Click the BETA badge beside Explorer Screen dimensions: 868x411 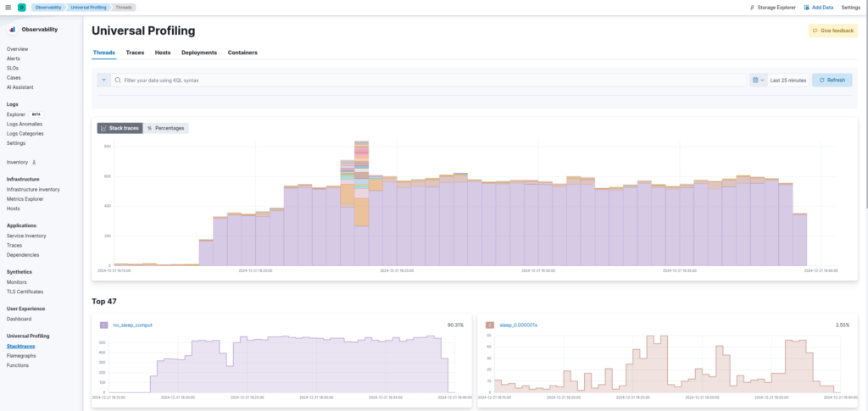coord(36,114)
